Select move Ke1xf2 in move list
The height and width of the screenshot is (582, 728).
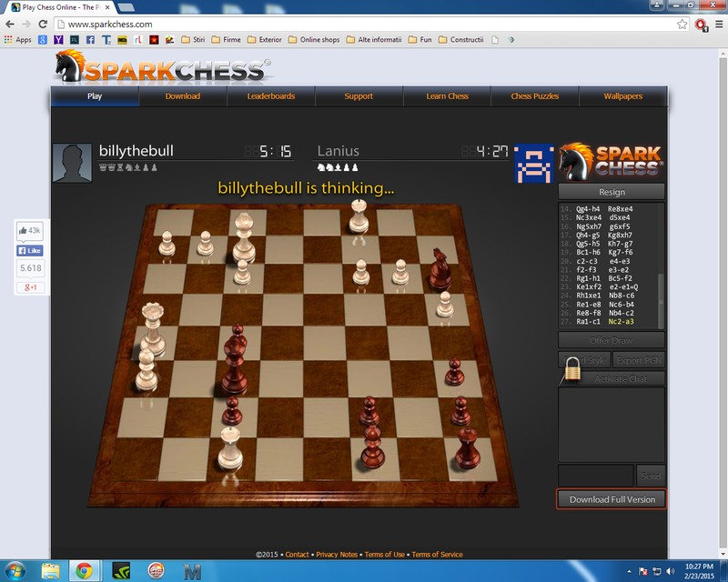pos(589,286)
